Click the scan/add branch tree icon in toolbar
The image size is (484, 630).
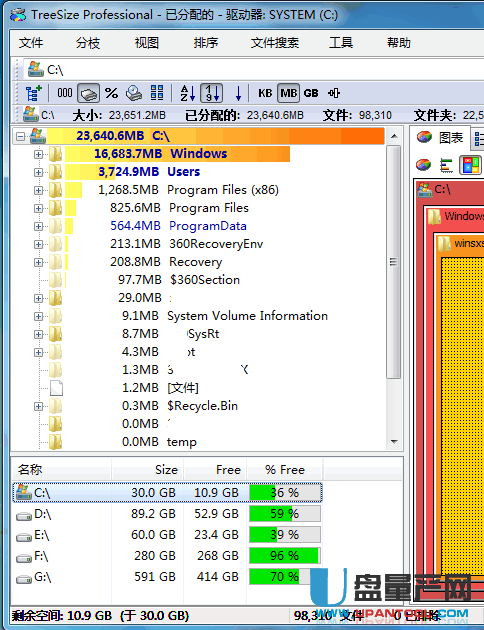pos(34,93)
